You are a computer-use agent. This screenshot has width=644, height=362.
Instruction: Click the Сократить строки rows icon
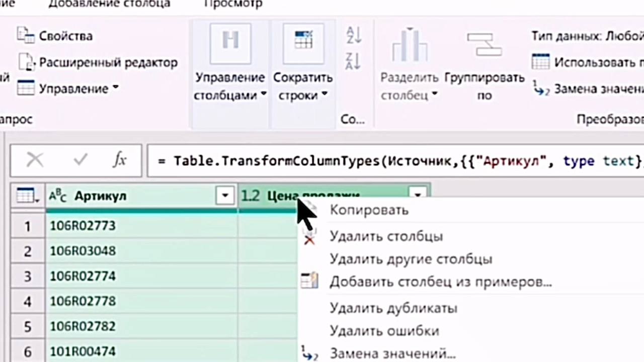303,44
